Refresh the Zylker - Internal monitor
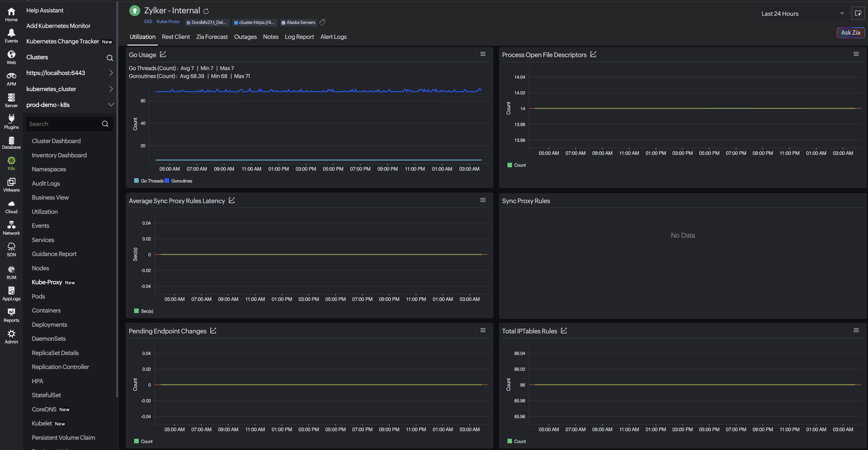Screen dimensions: 868x450 [x=206, y=11]
